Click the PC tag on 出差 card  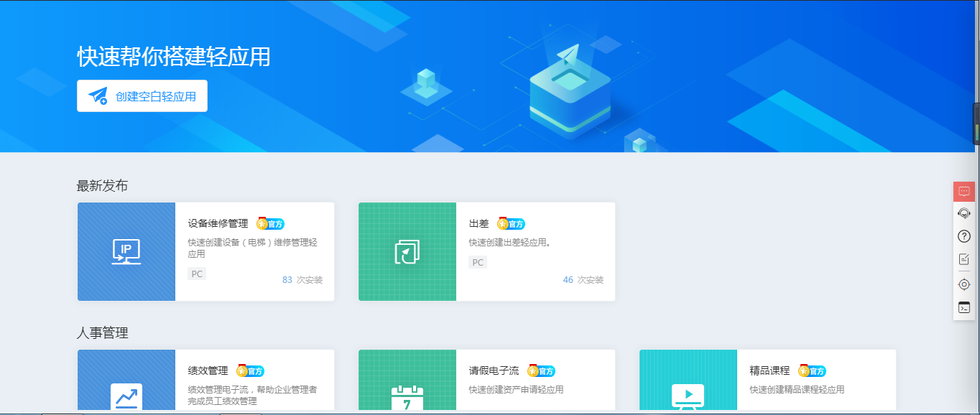pos(478,263)
